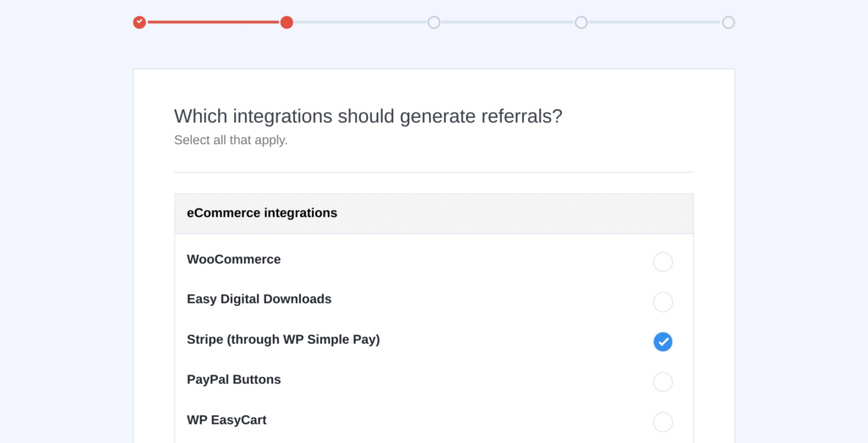The width and height of the screenshot is (868, 443).
Task: Click the 'Select all that apply.' text
Action: (x=231, y=140)
